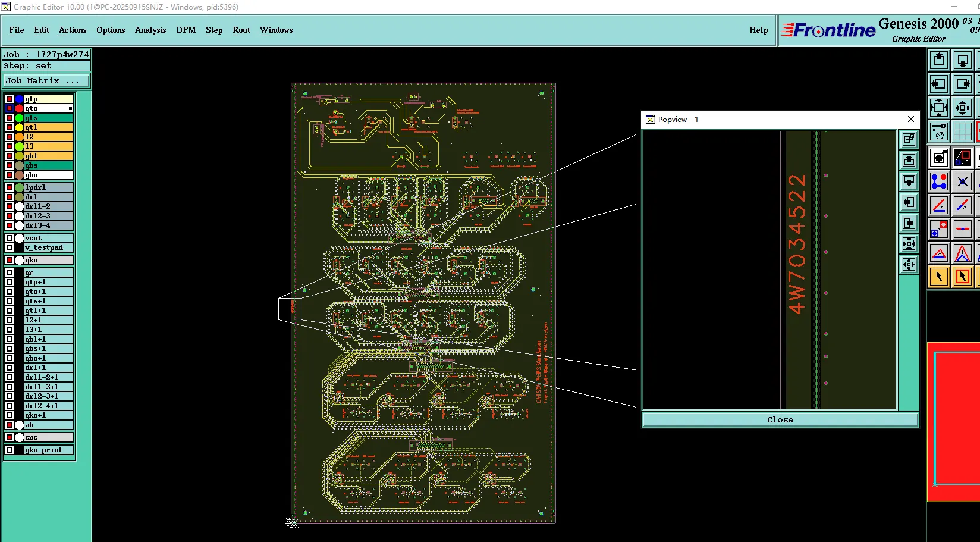Toggle visibility checkbox for gtp layer

[10, 99]
